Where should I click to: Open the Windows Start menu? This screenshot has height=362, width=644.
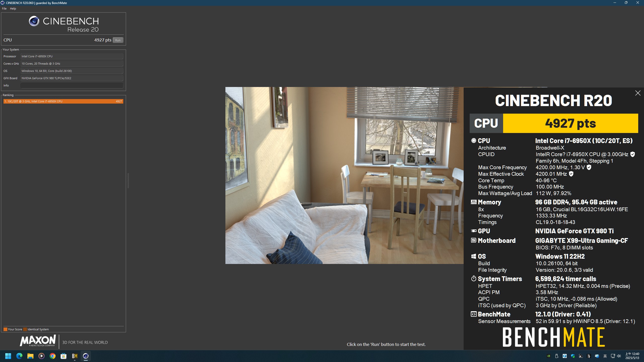click(8, 356)
